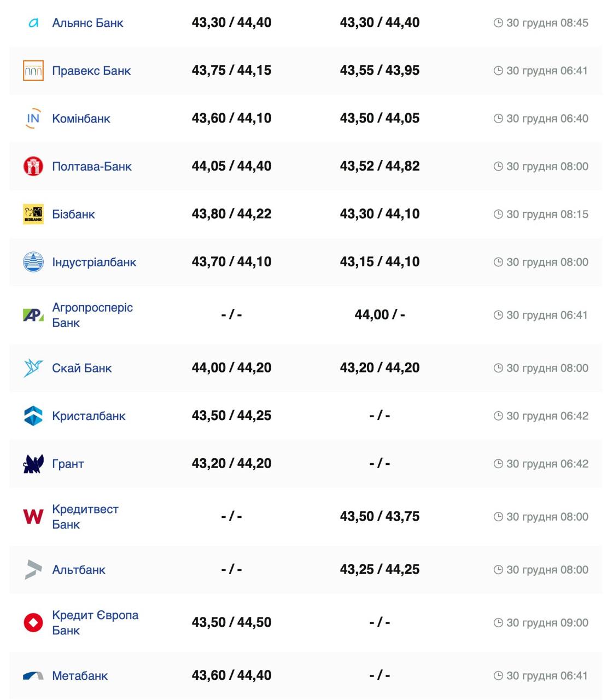
Task: Click the Грант griffin logo icon
Action: [33, 464]
